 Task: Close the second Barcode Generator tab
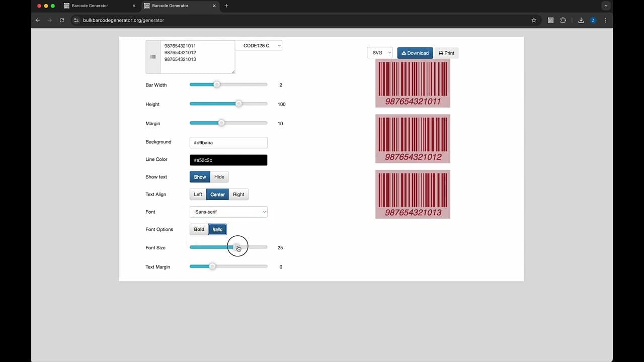pos(214,6)
